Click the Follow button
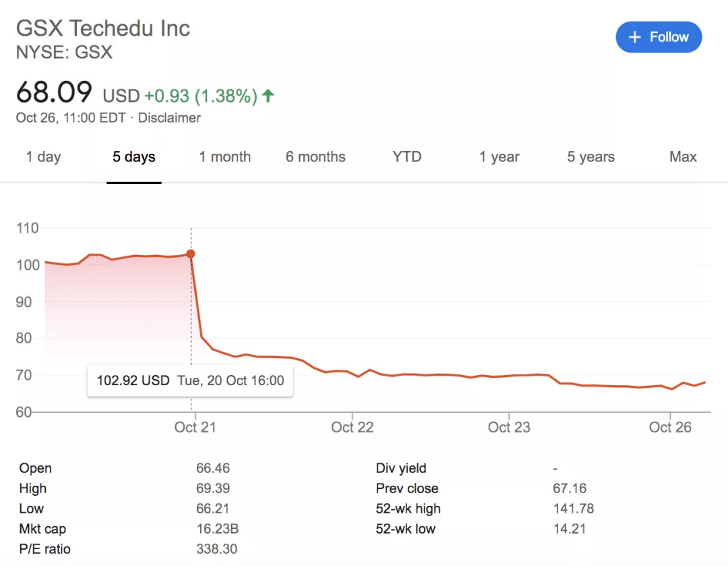 pos(659,37)
